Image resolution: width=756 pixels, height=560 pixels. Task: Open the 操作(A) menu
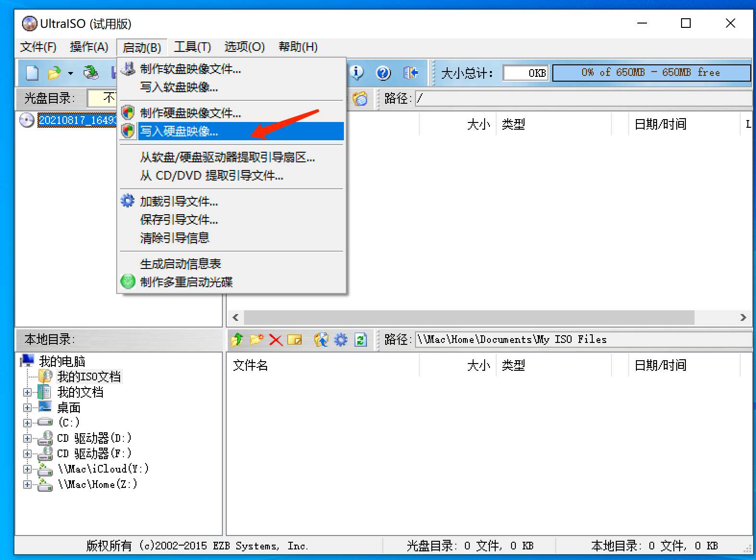pyautogui.click(x=89, y=47)
